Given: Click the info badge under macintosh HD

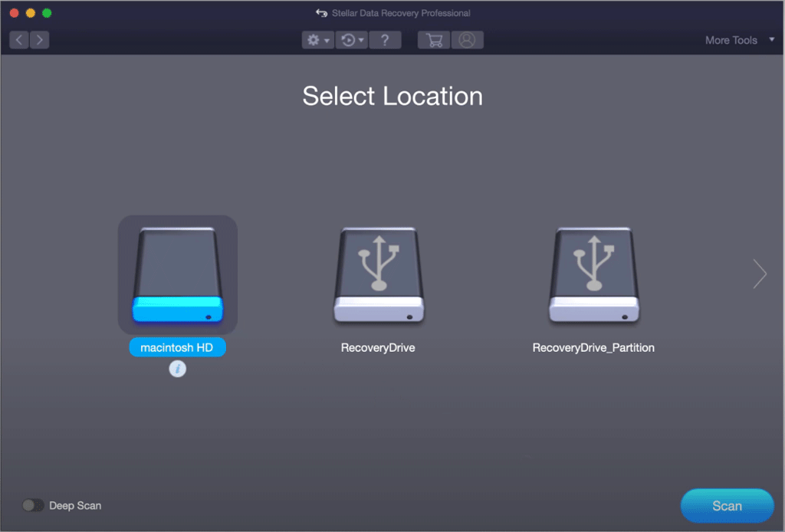Looking at the screenshot, I should [177, 369].
